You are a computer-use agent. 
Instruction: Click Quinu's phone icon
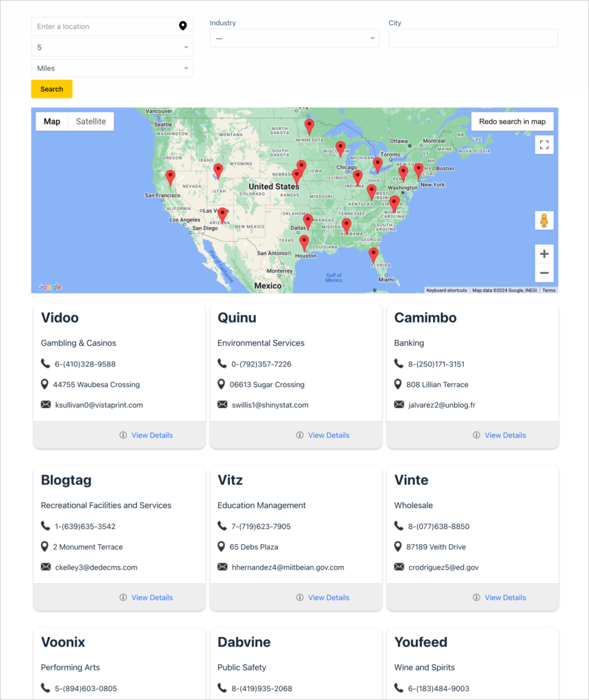222,364
